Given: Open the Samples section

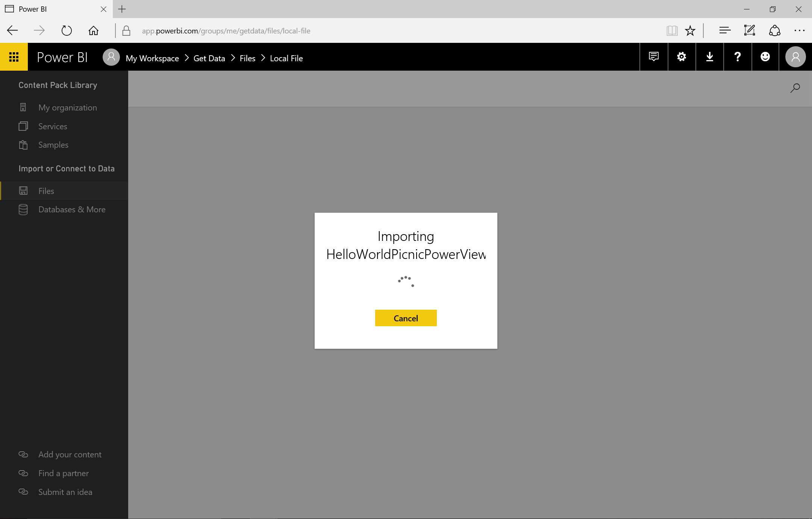Looking at the screenshot, I should click(53, 145).
